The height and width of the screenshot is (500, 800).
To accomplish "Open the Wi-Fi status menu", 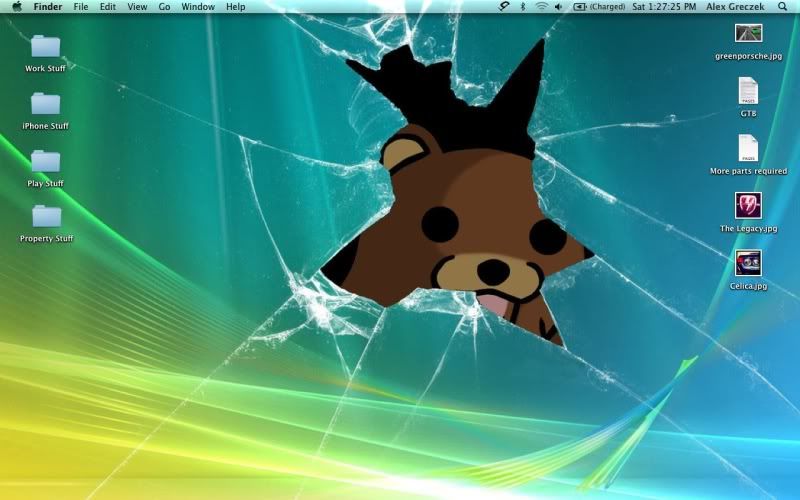I will tap(541, 7).
